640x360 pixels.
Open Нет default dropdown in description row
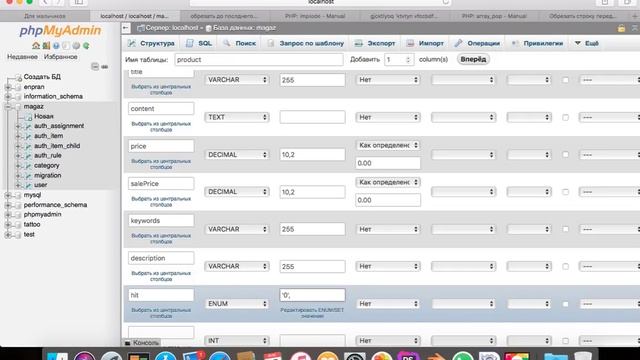pos(388,266)
